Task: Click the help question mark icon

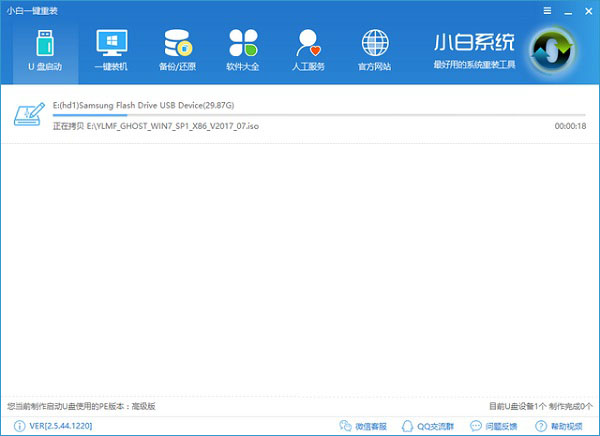Action: [x=541, y=426]
